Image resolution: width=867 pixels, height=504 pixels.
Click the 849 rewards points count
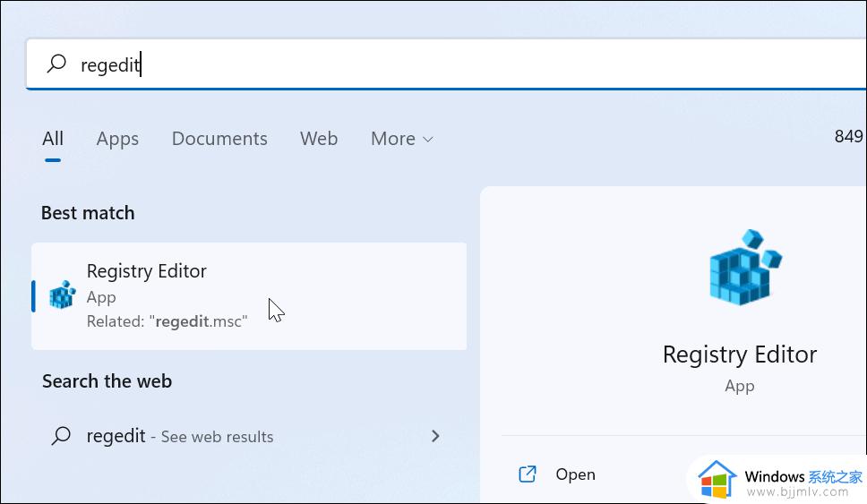849,136
